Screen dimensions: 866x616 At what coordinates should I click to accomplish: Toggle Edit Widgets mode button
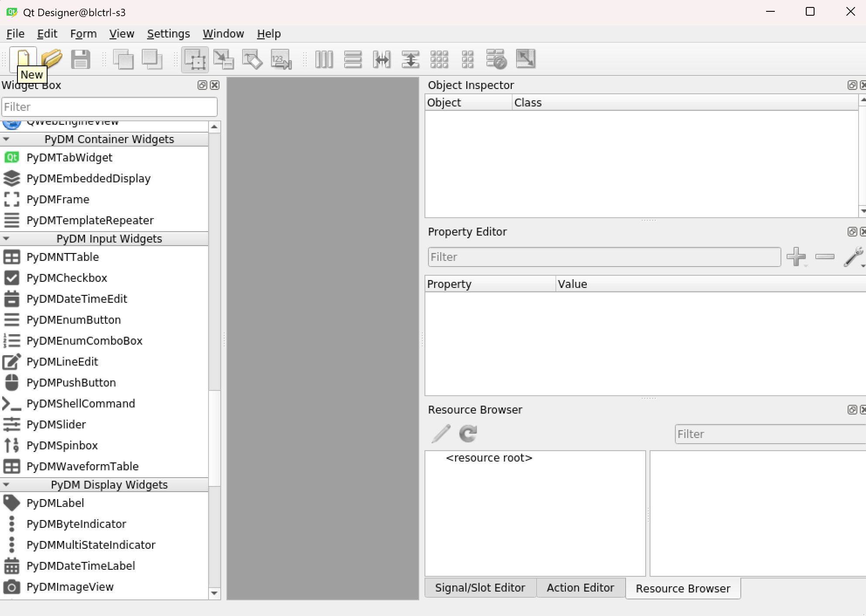[x=195, y=59]
